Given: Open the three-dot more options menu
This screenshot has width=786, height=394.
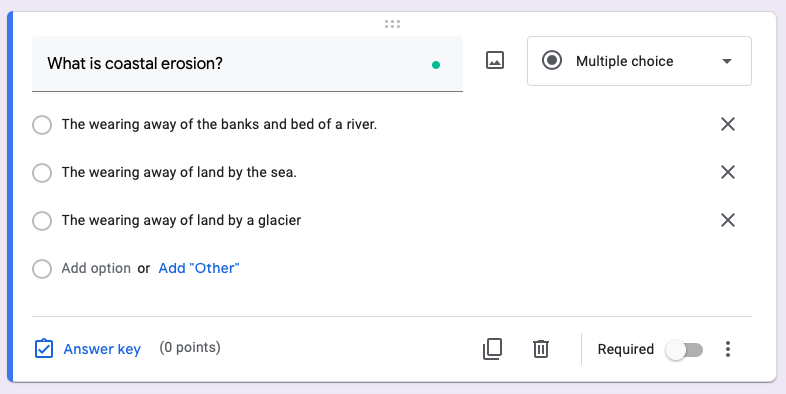Looking at the screenshot, I should point(728,349).
